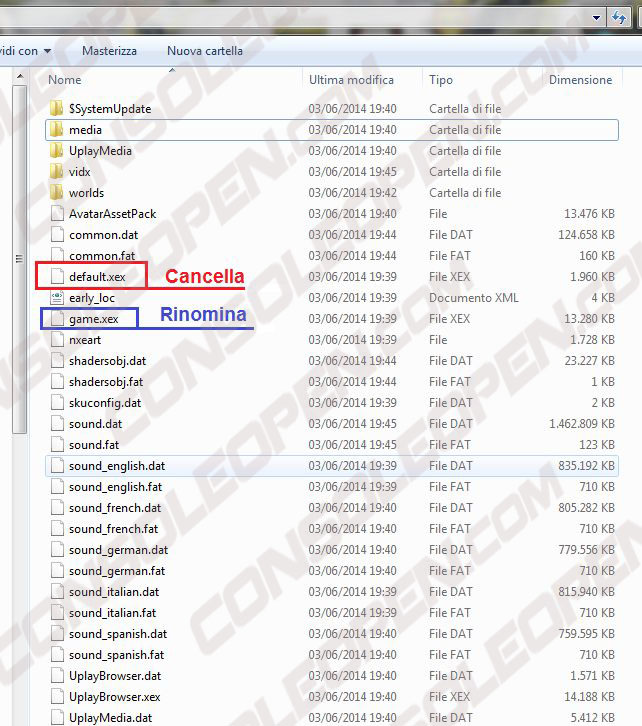This screenshot has height=726, width=642.
Task: Select the file named sound_german.fat
Action: point(117,571)
